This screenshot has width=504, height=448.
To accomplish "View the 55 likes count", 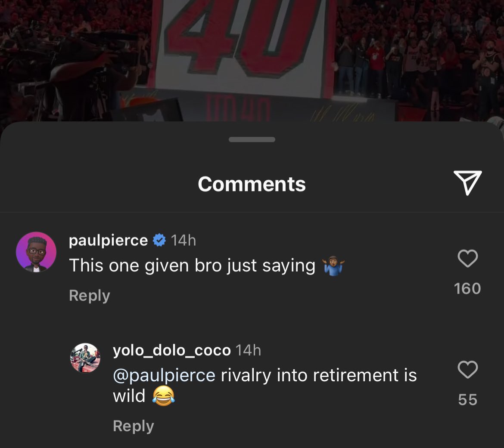I will (467, 399).
